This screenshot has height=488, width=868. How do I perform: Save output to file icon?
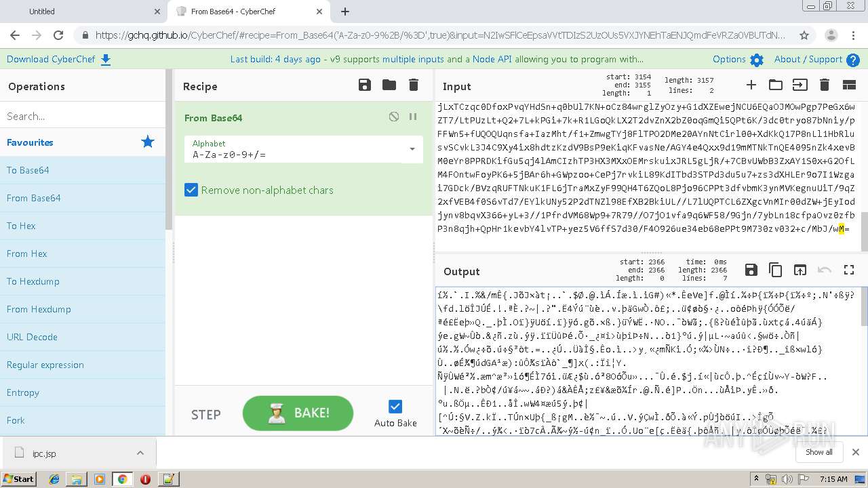pyautogui.click(x=751, y=270)
